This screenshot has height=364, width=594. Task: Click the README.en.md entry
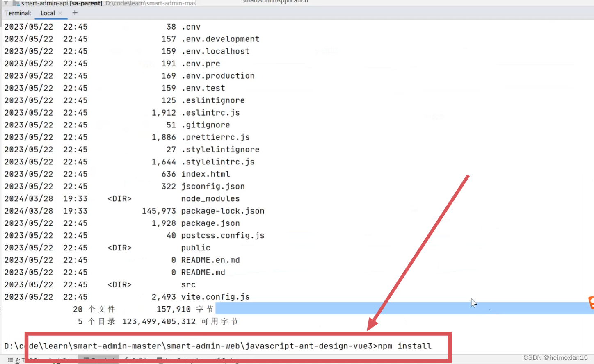[210, 260]
